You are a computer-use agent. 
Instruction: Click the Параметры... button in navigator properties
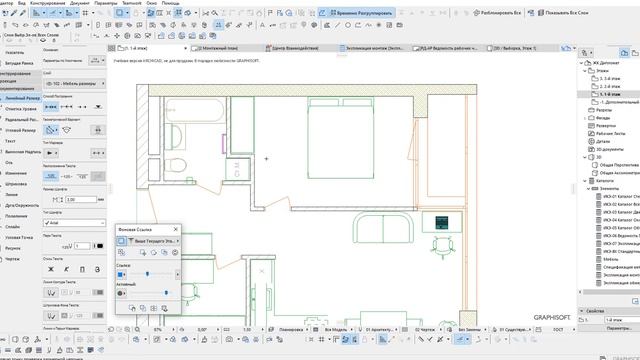point(618,328)
